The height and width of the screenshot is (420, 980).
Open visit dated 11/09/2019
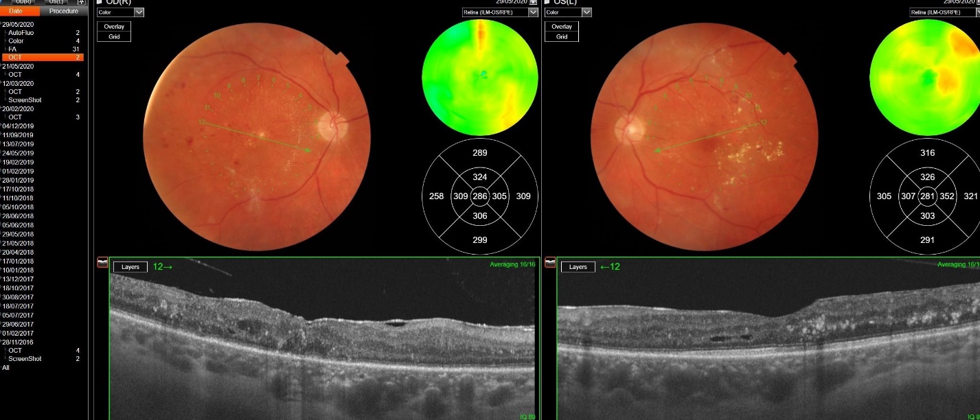click(x=18, y=135)
